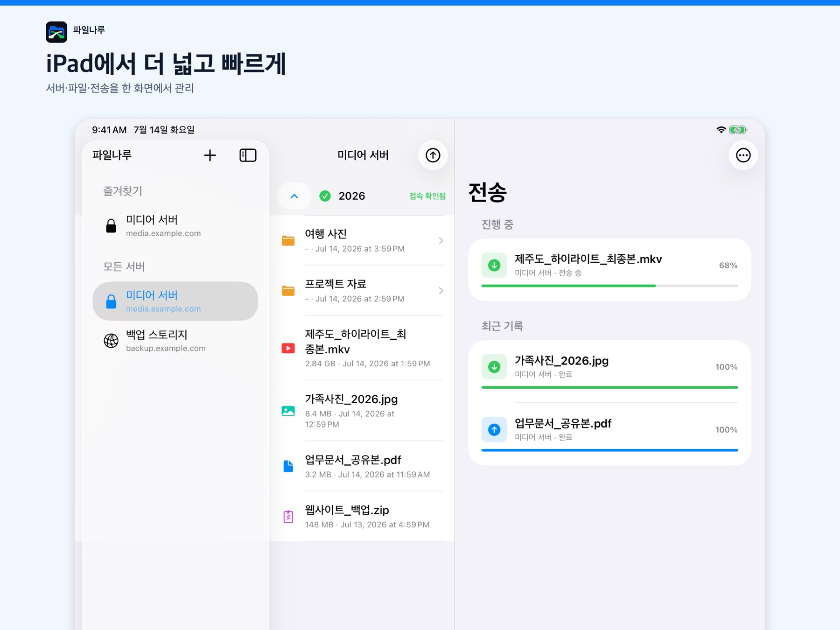Open 여행 사진 folder name
Image resolution: width=840 pixels, height=630 pixels.
pyautogui.click(x=326, y=234)
